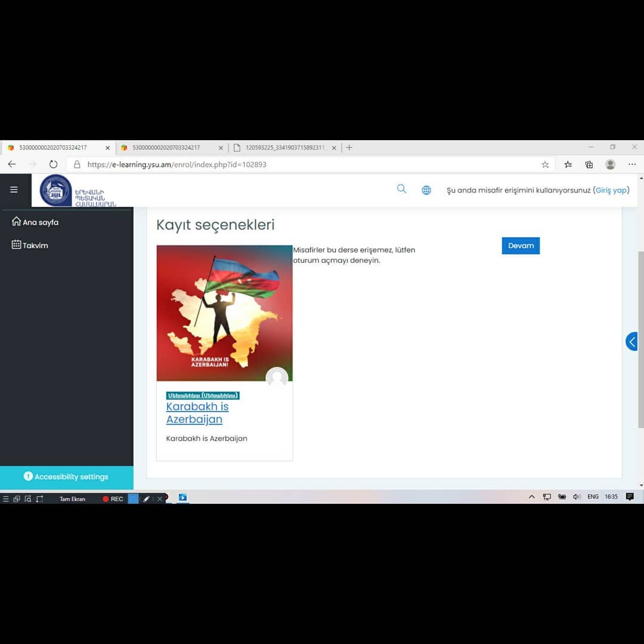Open the Karabakh is Azerbaijan course link
Viewport: 644px width, 644px height.
point(197,413)
